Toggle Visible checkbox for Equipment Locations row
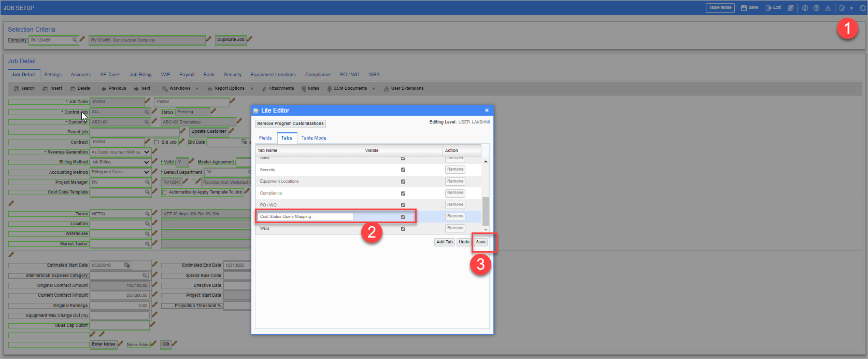Image resolution: width=868 pixels, height=359 pixels. click(403, 182)
